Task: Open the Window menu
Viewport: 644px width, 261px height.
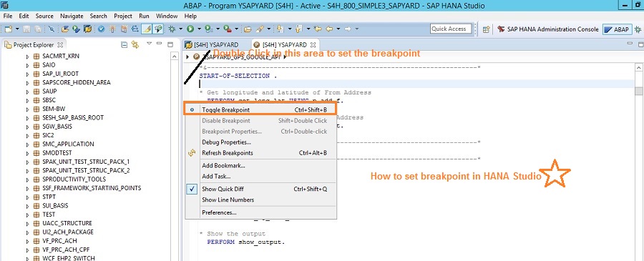Action: point(167,16)
